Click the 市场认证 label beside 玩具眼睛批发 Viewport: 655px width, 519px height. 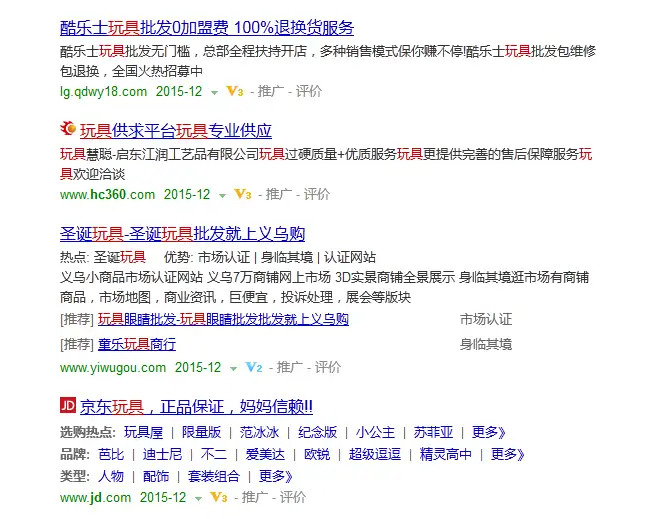(486, 319)
